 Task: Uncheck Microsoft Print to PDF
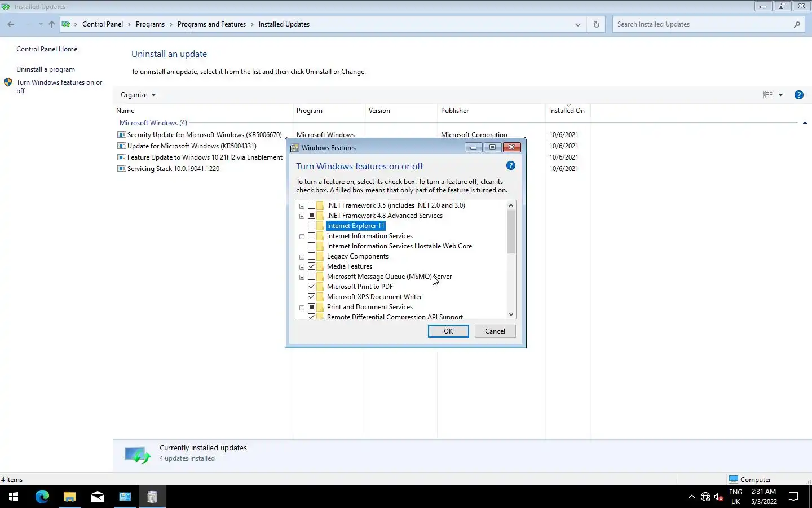(311, 287)
